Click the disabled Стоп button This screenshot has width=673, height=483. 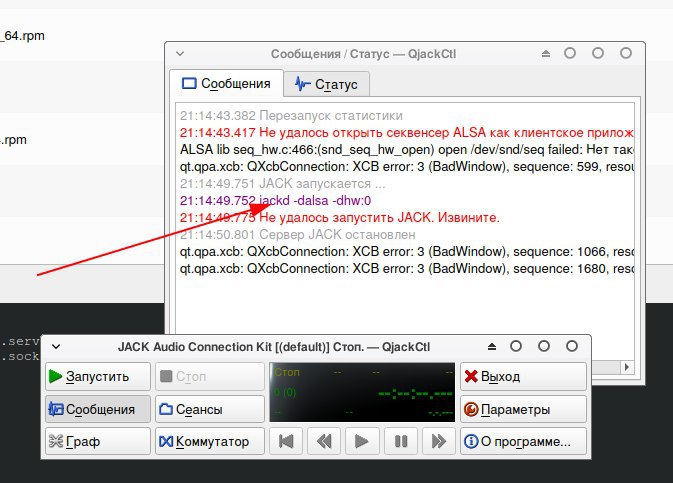[210, 377]
